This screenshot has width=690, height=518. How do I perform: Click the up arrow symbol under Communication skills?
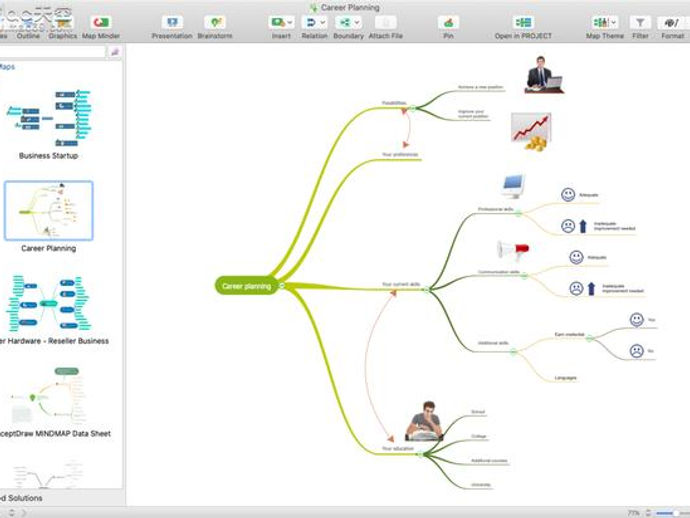click(591, 289)
